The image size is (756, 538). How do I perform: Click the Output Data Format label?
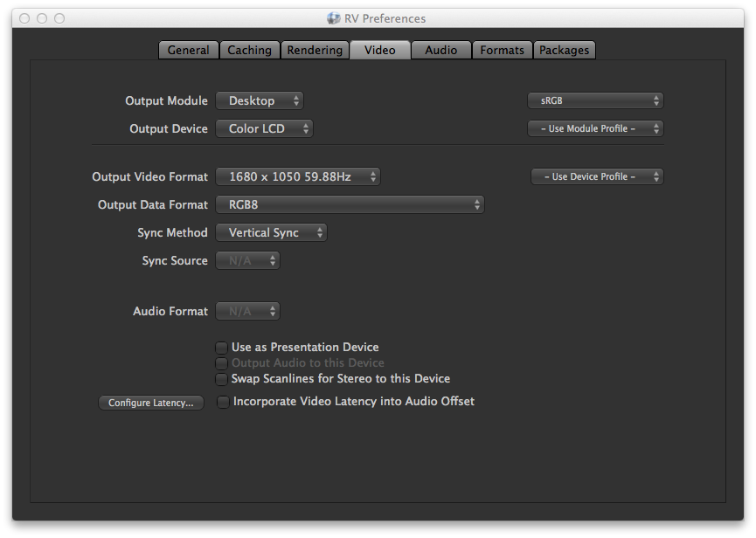(153, 204)
